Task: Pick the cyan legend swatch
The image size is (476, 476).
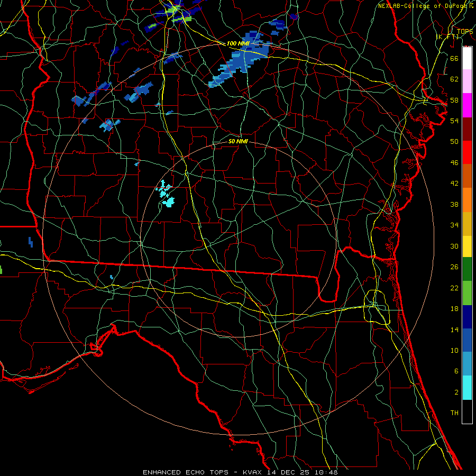Action: pos(467,388)
